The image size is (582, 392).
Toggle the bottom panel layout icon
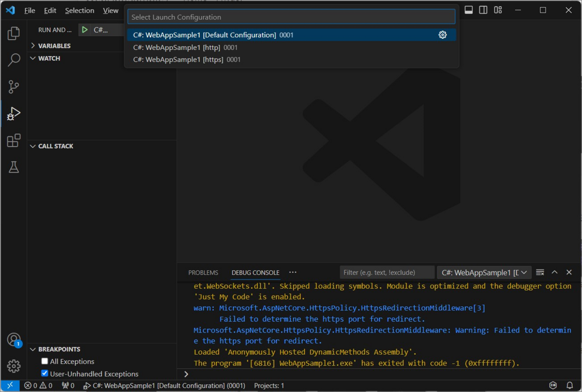click(469, 10)
